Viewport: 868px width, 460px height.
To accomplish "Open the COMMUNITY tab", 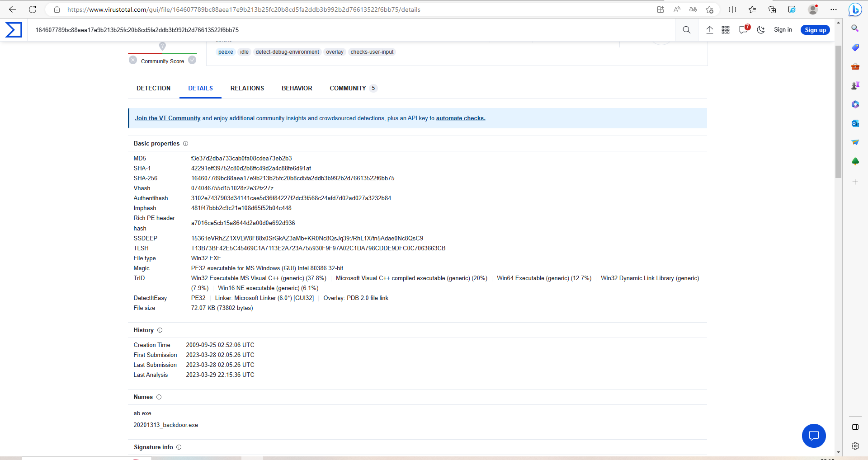I will (x=353, y=89).
